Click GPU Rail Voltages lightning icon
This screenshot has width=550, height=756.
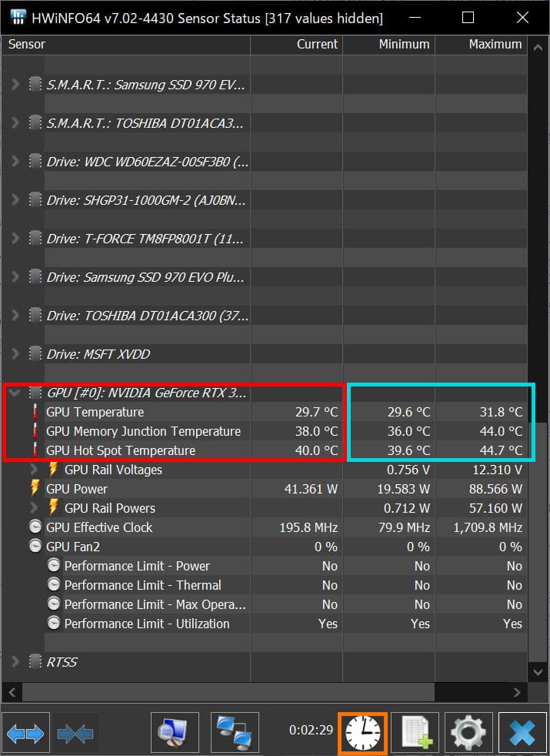pos(53,469)
